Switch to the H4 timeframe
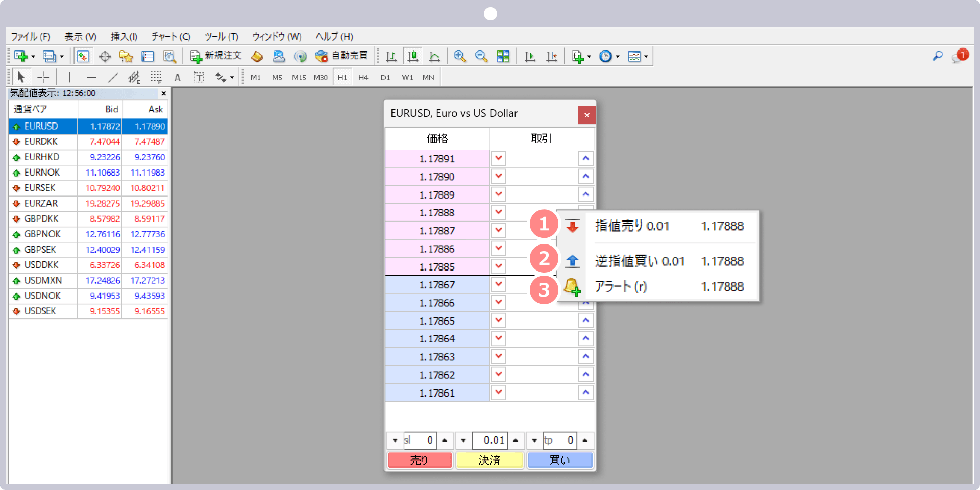The width and height of the screenshot is (980, 490). 363,78
